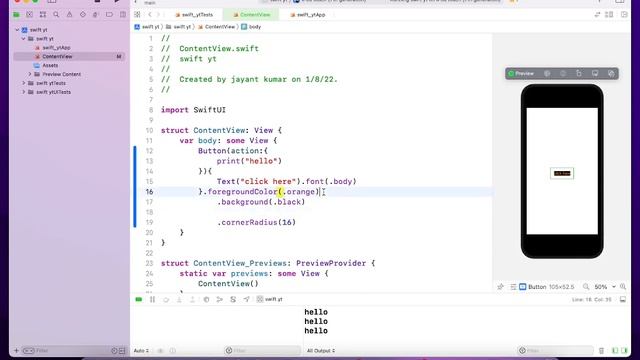Clear the console with trash icon
The image size is (640, 360).
click(x=601, y=351)
